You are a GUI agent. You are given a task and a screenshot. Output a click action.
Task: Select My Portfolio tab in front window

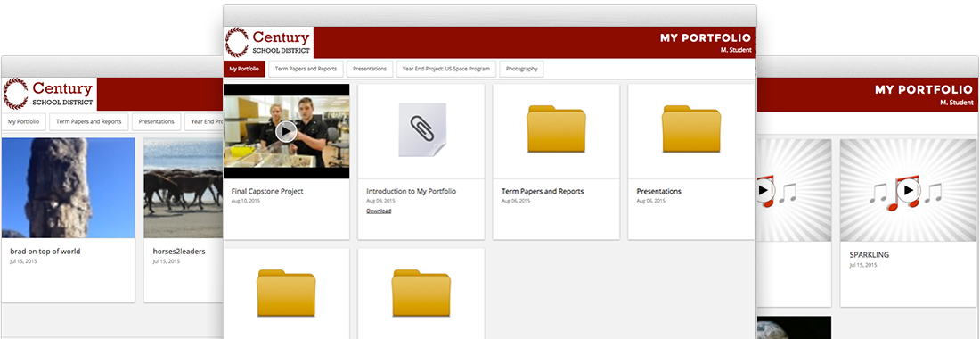tap(244, 69)
